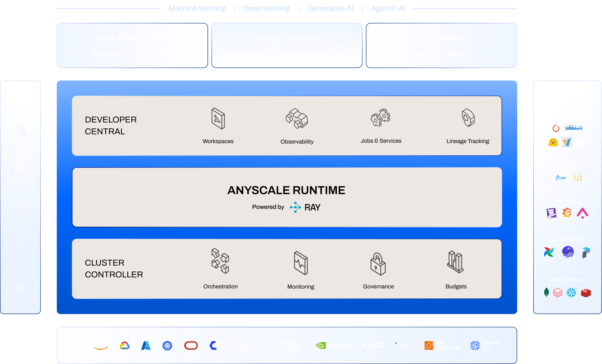Open the MLflow logo under Experimentation
The width and height of the screenshot is (602, 364).
point(559,178)
